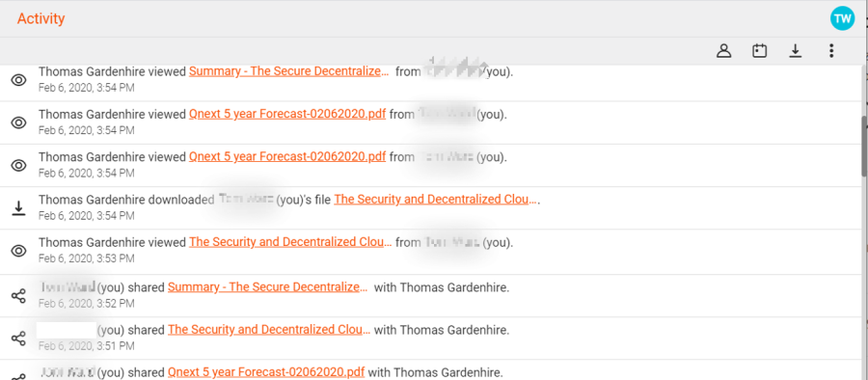Screen dimensions: 868x380
Task: Click download arrow icon beside downloaded entry
Action: coord(19,207)
